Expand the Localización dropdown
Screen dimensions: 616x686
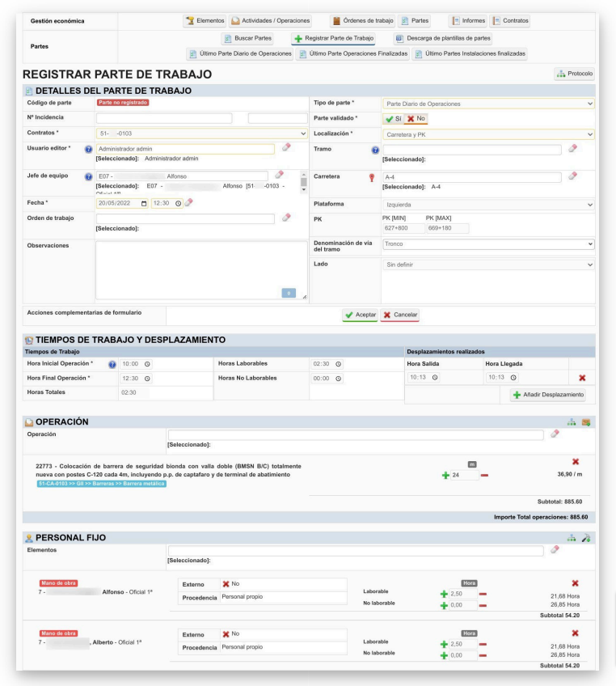point(488,134)
